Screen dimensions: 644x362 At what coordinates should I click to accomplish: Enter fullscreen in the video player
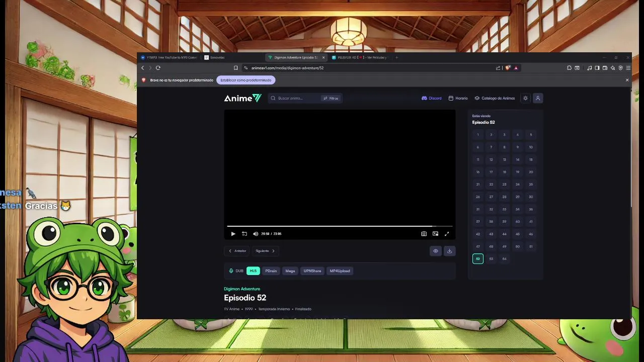tap(447, 234)
